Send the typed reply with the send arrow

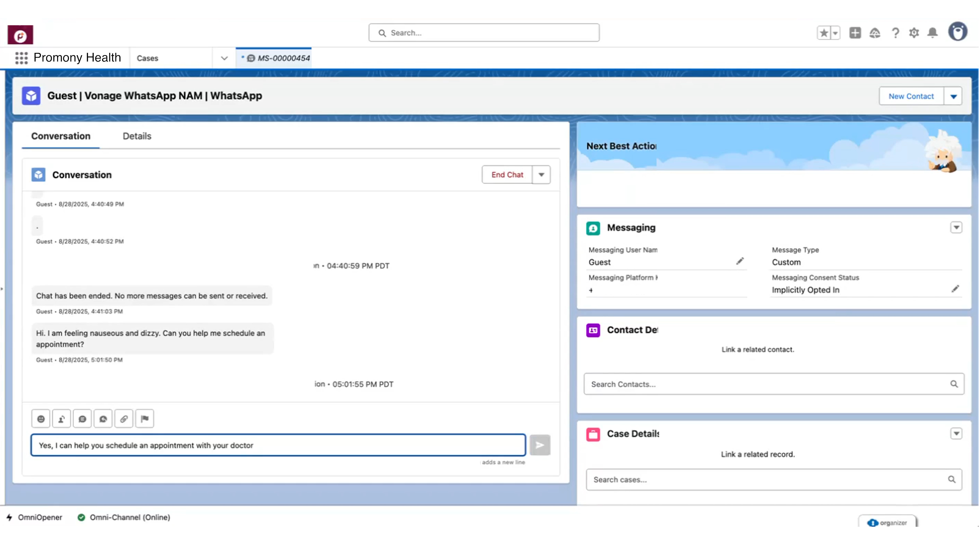540,445
